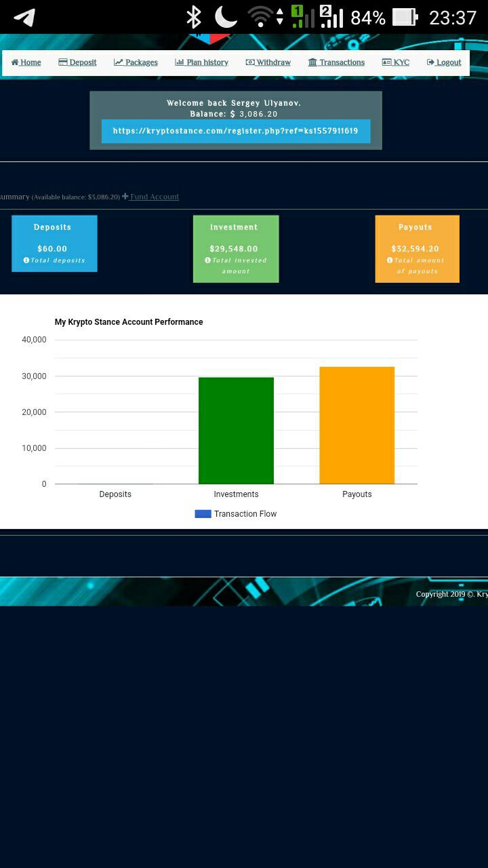This screenshot has width=488, height=868.
Task: Click the info icon beside Total invested amount
Action: 207,260
